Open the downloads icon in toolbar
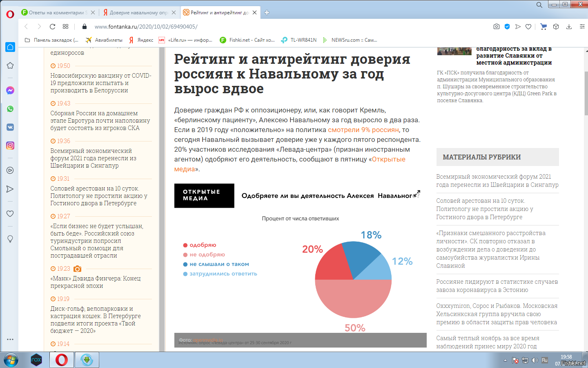Image resolution: width=588 pixels, height=368 pixels. pos(569,27)
